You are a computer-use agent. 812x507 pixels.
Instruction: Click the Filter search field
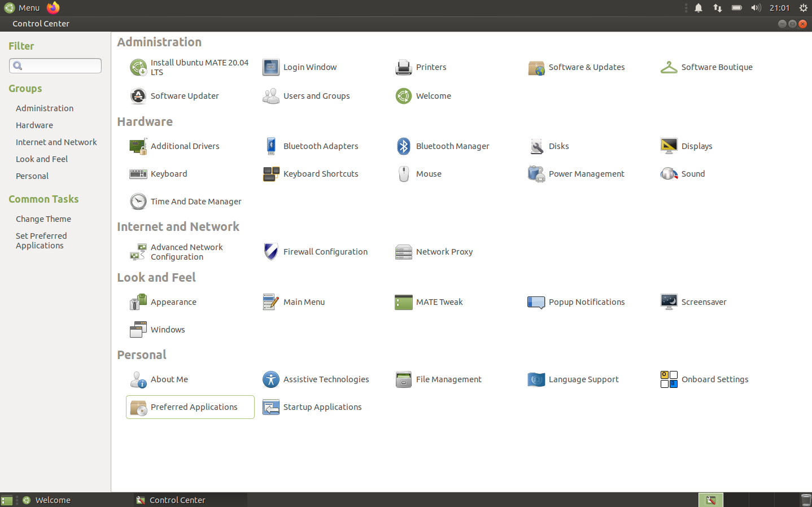tap(55, 65)
